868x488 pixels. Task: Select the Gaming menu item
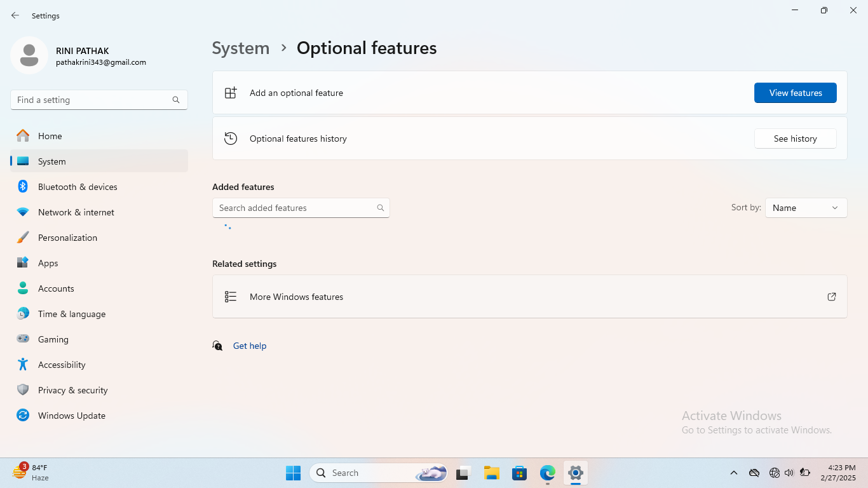click(53, 339)
